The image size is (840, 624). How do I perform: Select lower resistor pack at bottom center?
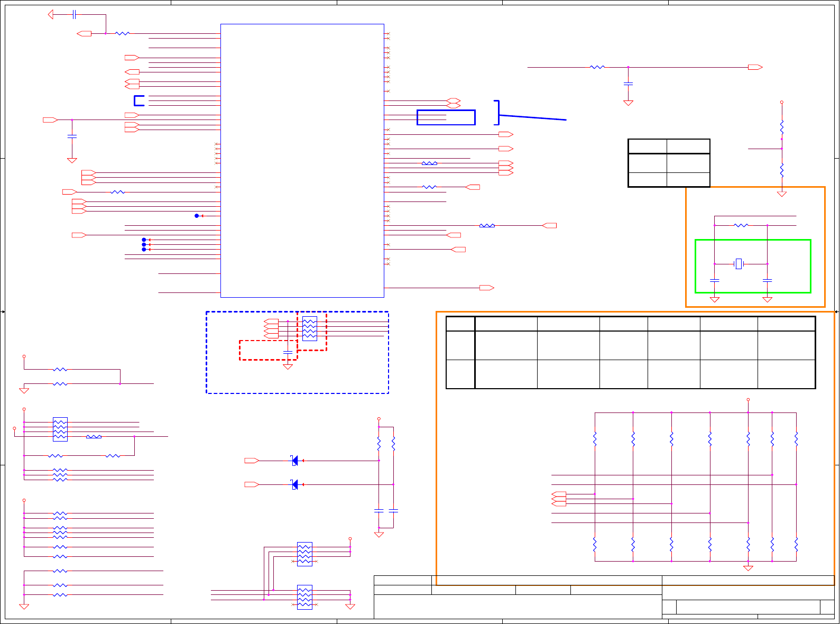tap(304, 597)
